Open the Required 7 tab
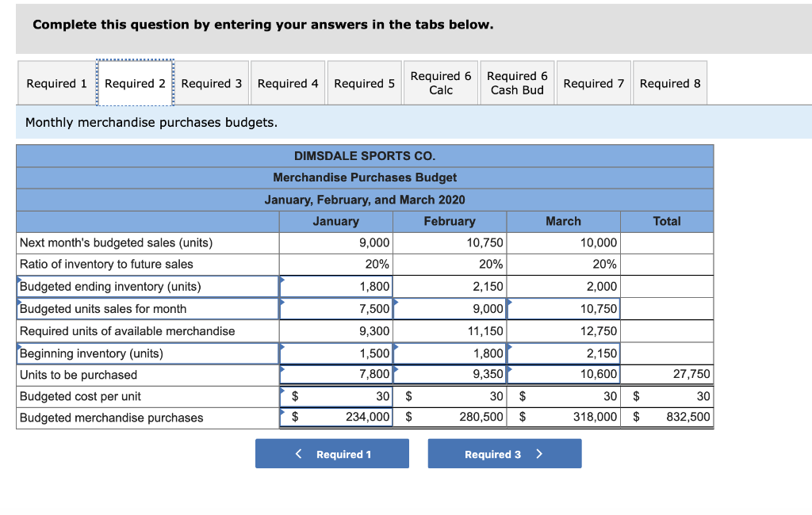The image size is (812, 515). coord(593,83)
